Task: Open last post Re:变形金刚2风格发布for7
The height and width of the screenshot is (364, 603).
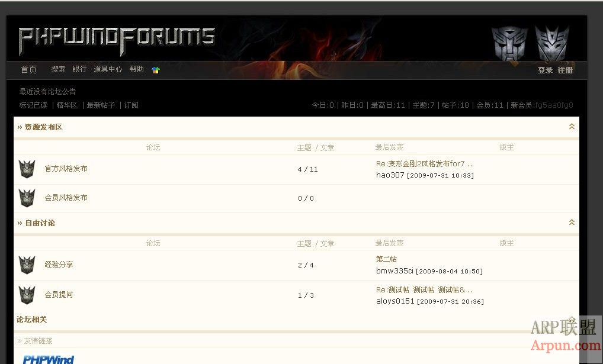Action: pos(424,164)
